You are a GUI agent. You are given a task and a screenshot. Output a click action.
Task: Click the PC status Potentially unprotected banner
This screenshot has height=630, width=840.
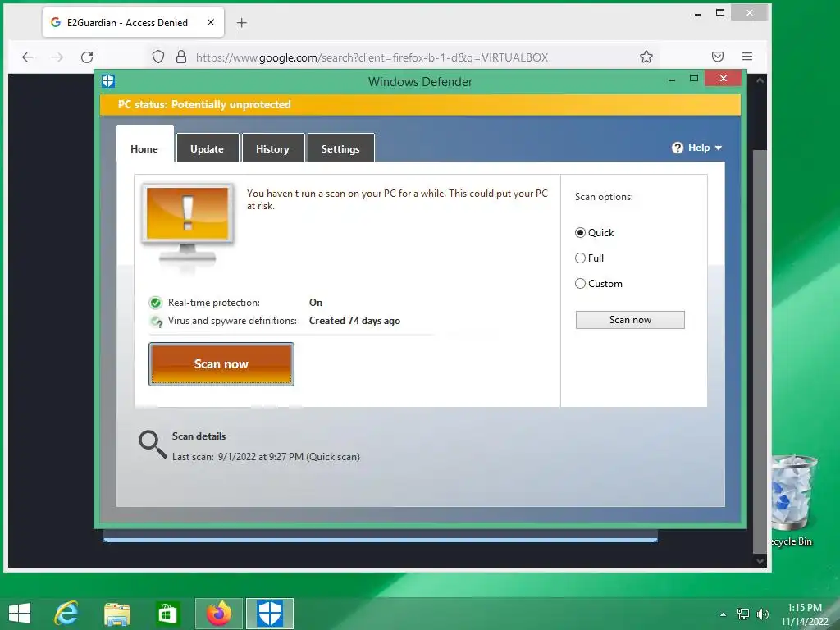pos(420,104)
